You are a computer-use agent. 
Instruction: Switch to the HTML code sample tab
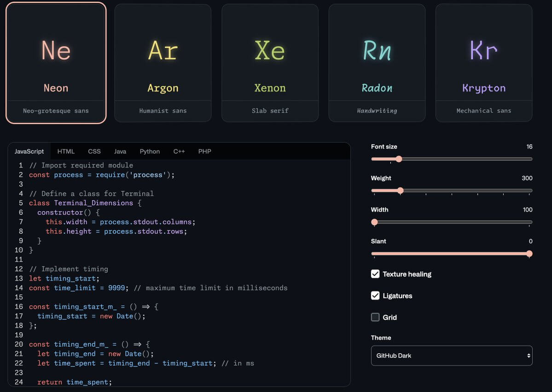[x=66, y=151]
